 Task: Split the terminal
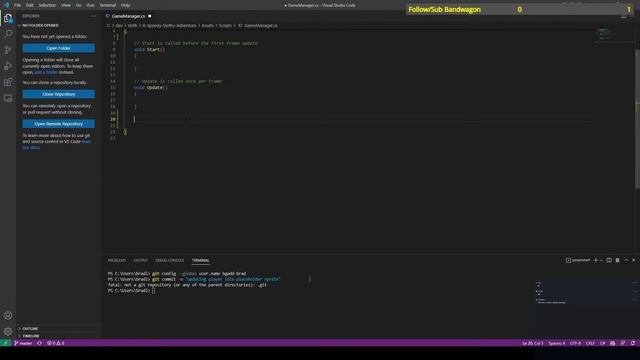pyautogui.click(x=609, y=260)
